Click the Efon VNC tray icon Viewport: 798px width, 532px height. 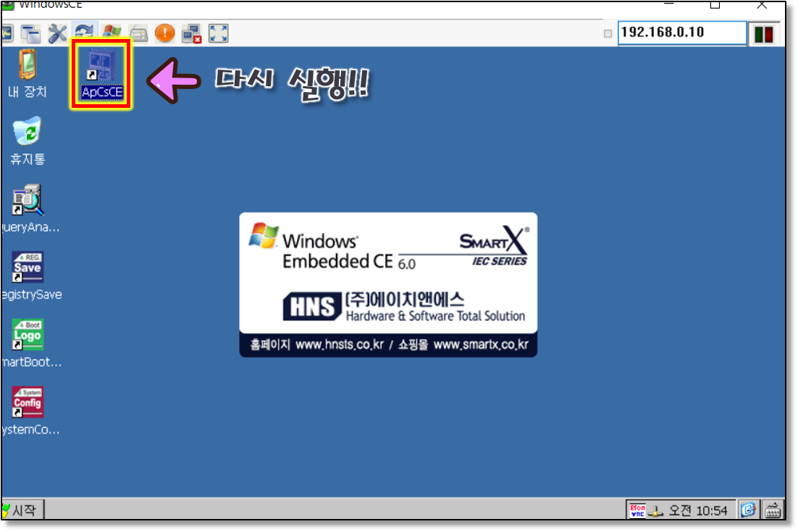pos(637,510)
